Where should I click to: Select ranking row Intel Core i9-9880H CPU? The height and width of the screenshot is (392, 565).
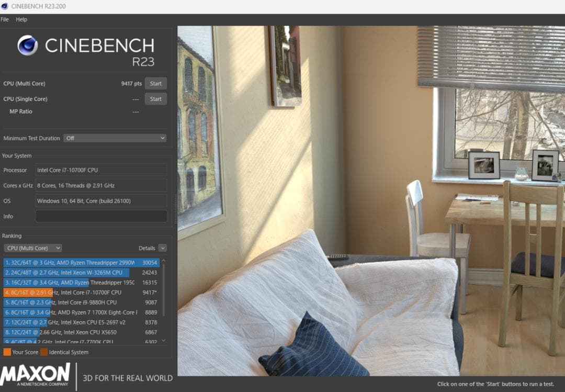tap(82, 302)
